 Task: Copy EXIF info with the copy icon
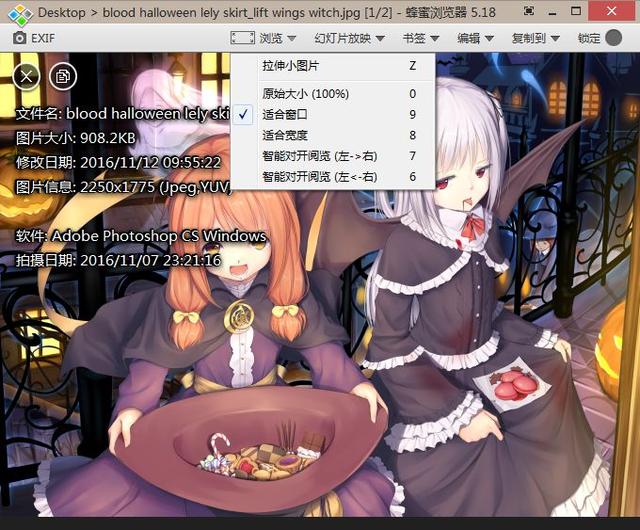63,76
